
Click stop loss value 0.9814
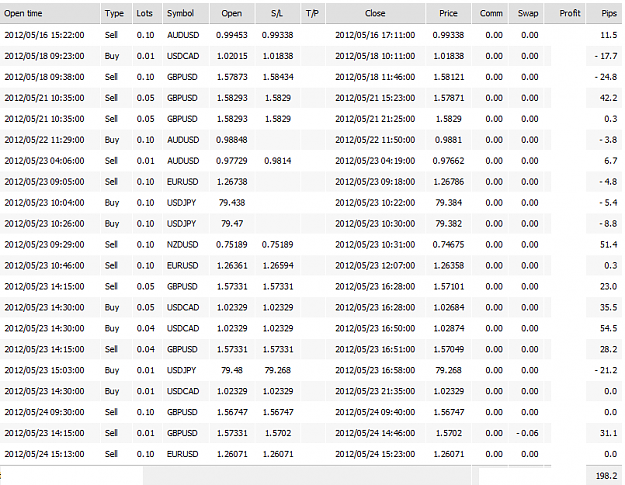pyautogui.click(x=278, y=161)
